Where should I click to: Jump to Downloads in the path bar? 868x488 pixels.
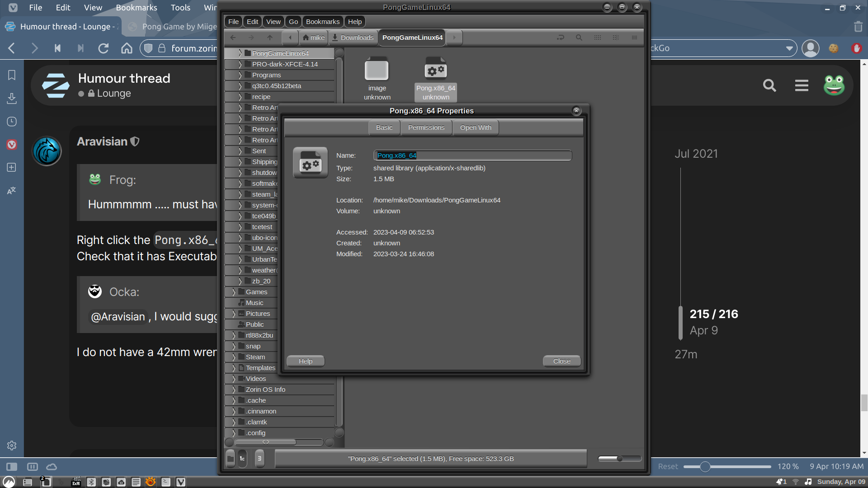coord(353,38)
